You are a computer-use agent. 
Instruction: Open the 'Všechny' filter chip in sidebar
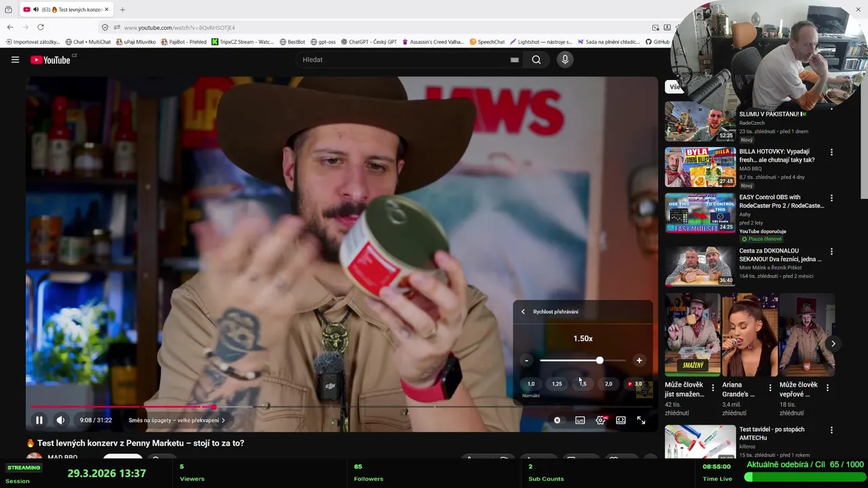click(x=675, y=87)
